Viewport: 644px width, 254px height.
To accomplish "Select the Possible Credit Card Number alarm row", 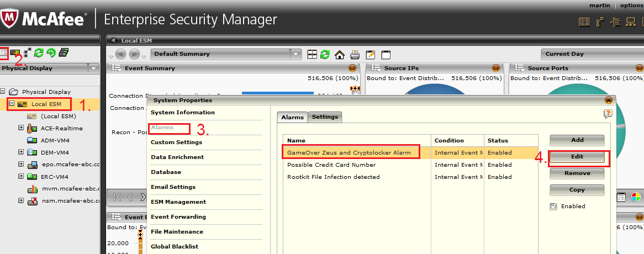I will [331, 165].
